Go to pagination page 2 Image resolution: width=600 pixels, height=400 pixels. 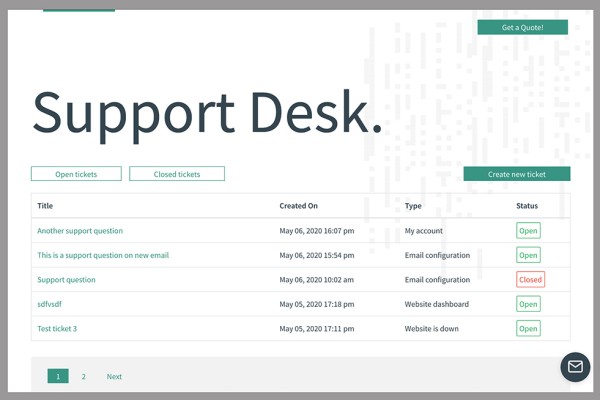pos(83,376)
